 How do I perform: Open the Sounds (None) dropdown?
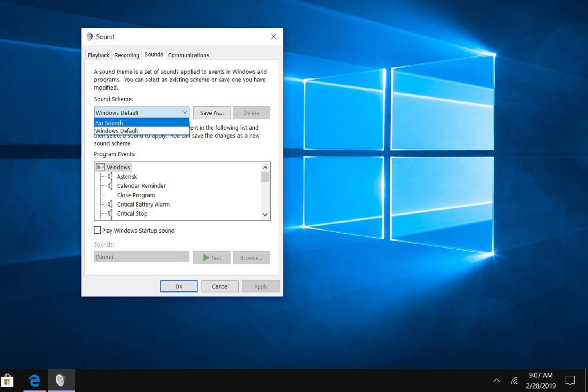click(142, 257)
